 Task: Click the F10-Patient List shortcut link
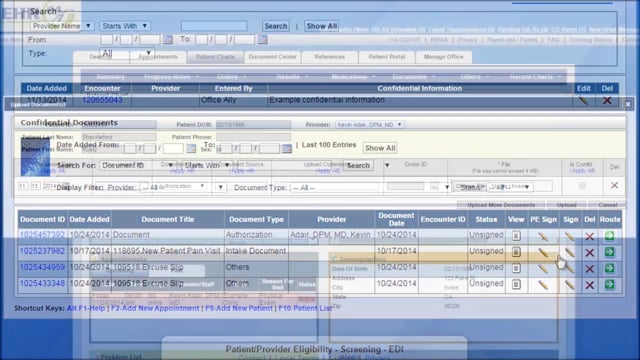pyautogui.click(x=305, y=308)
